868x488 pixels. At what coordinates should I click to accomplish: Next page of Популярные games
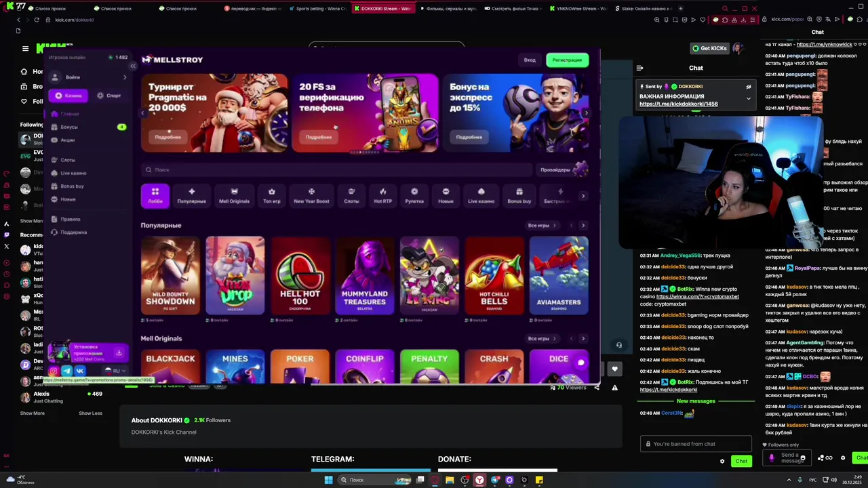[583, 226]
